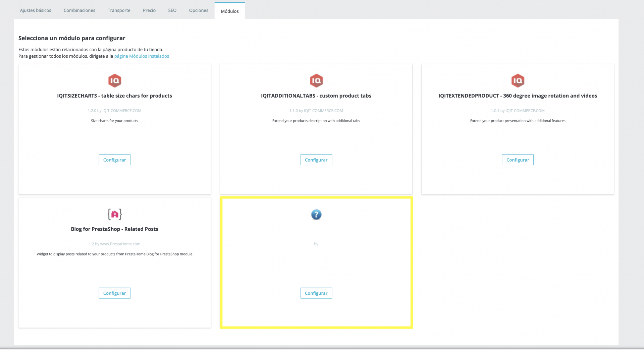Click the Blog for PrestaShop - Related Posts title
644x350 pixels.
pos(115,229)
